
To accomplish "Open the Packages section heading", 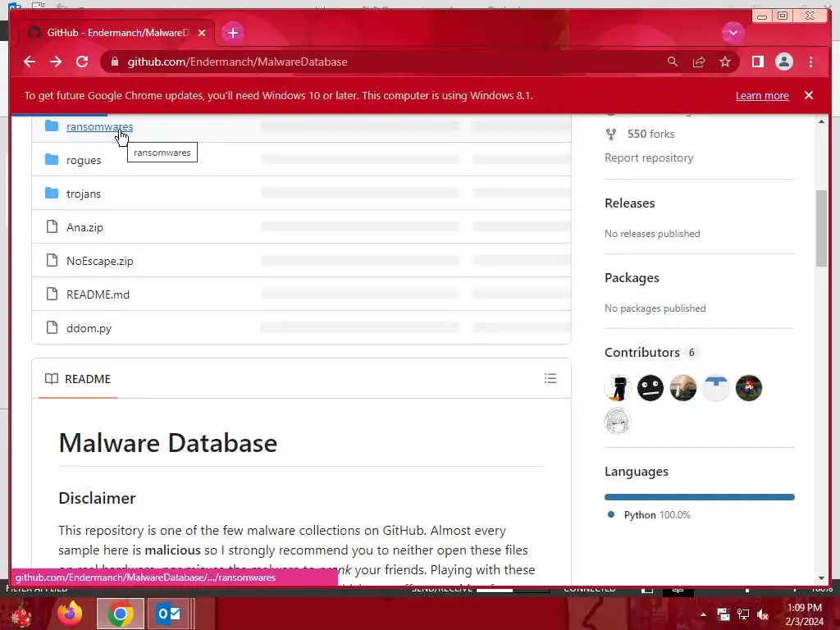I will [632, 278].
